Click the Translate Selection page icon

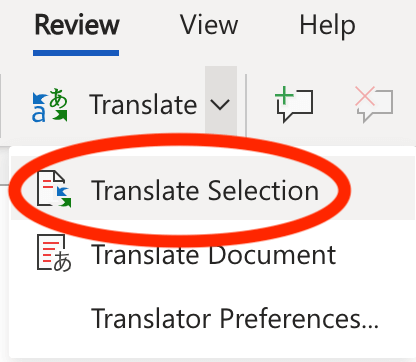click(x=54, y=189)
